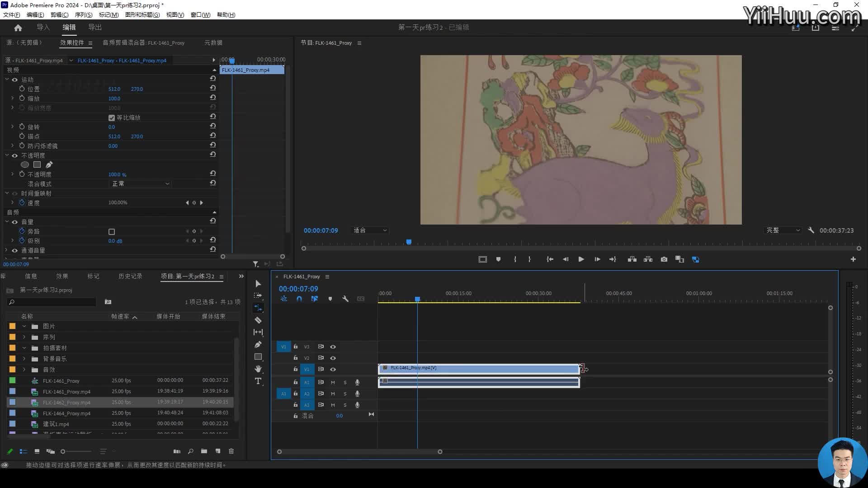
Task: Toggle audio Bypass checkbox
Action: (x=112, y=232)
